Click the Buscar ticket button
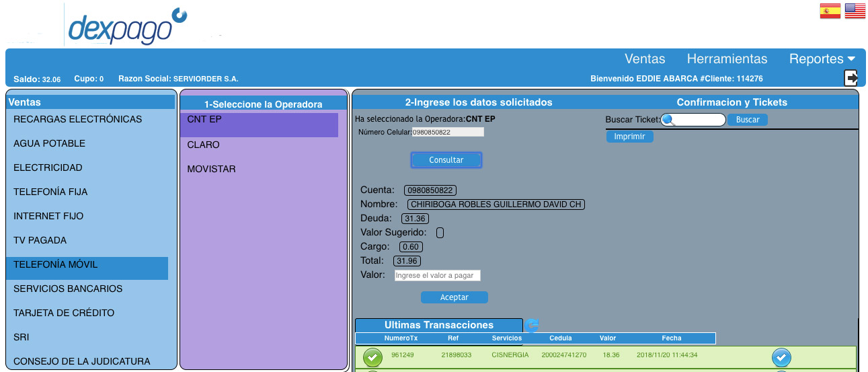This screenshot has height=372, width=868. pos(747,120)
